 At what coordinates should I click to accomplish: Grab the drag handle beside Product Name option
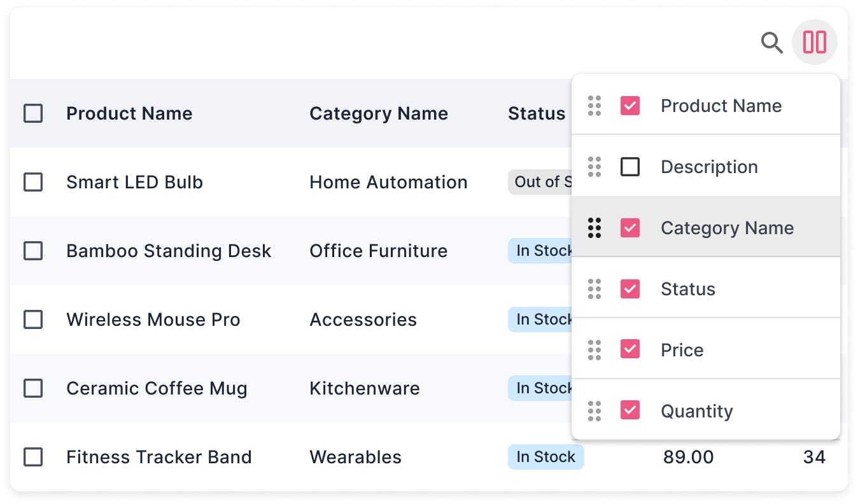594,106
